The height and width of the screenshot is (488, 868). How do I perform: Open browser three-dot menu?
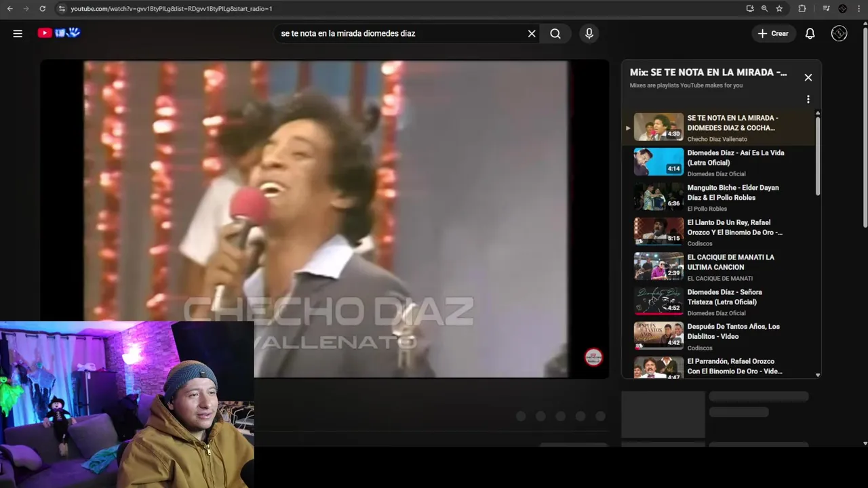(859, 9)
